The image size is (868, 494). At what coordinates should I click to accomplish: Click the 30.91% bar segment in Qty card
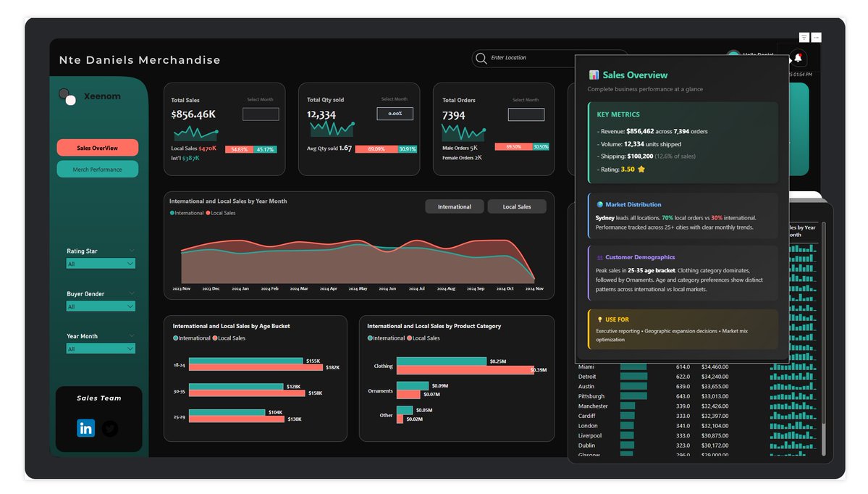click(408, 149)
